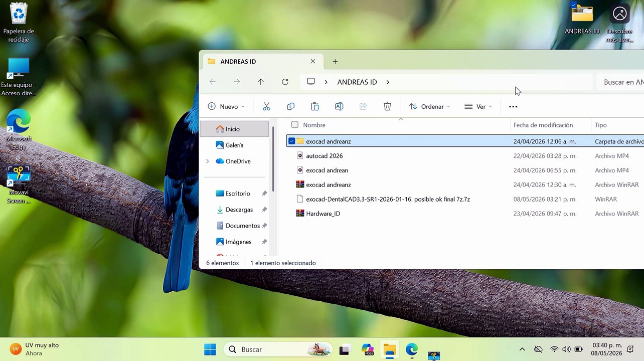The width and height of the screenshot is (644, 361).
Task: Open the Nuevo dropdown menu
Action: coord(226,106)
